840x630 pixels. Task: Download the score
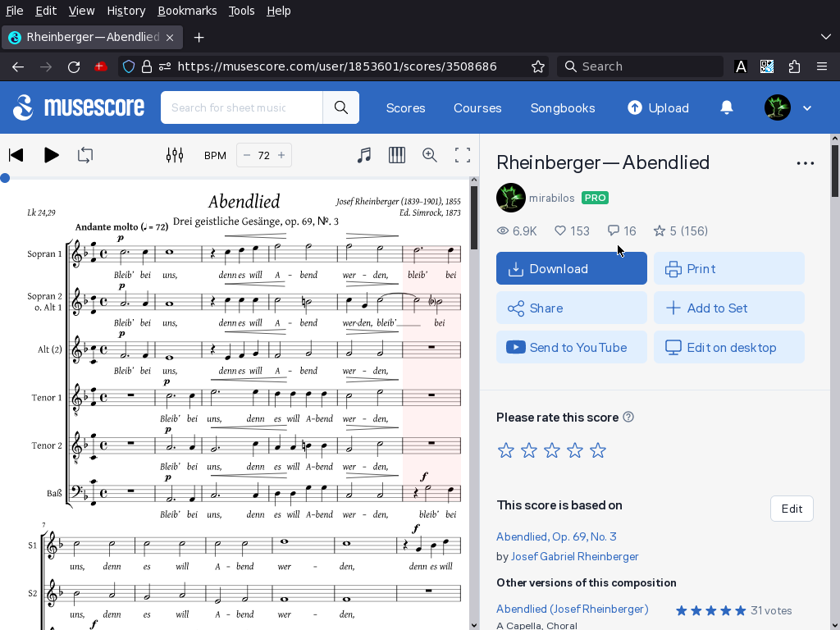572,268
